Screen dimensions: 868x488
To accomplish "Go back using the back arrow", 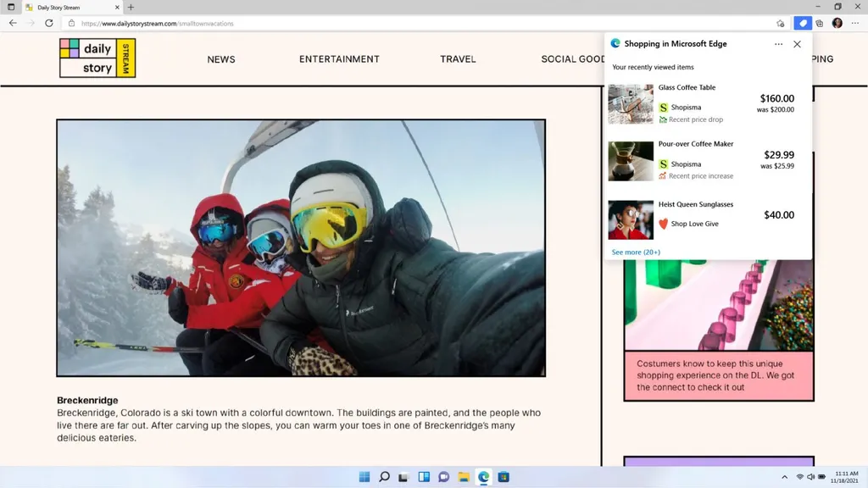I will (13, 24).
